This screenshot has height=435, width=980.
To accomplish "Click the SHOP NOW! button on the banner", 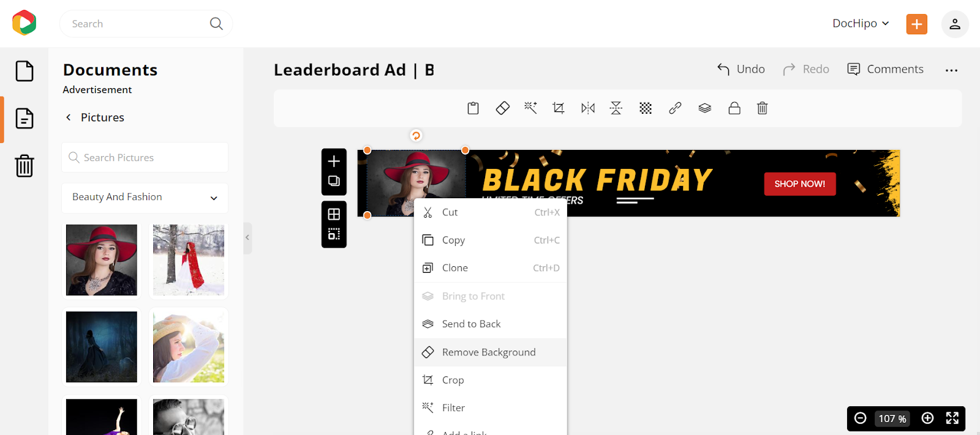I will tap(800, 184).
